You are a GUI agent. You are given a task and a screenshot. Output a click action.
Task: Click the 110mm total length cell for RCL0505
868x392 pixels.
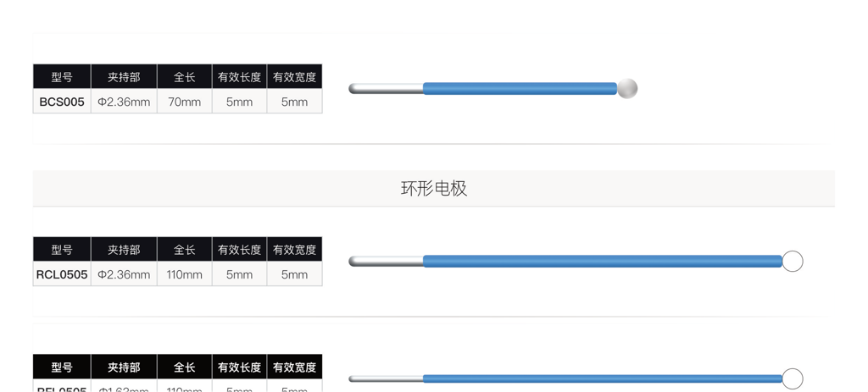184,274
